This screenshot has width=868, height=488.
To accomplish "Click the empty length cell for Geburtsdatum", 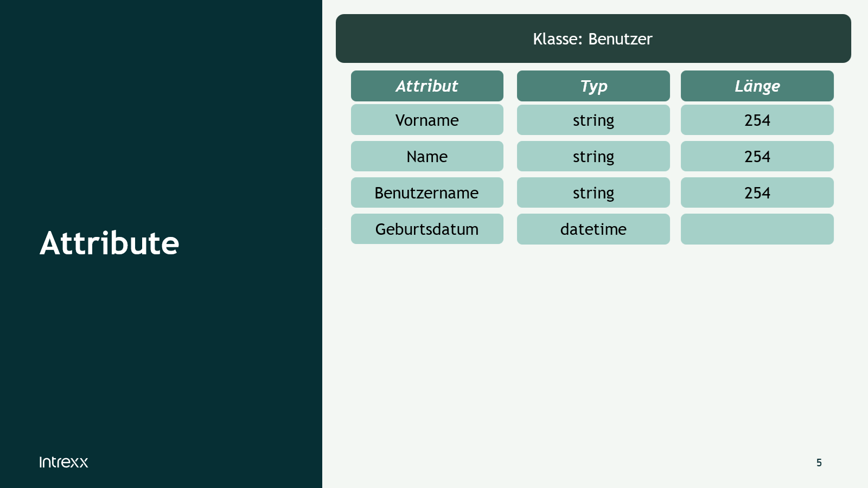I will [x=757, y=229].
